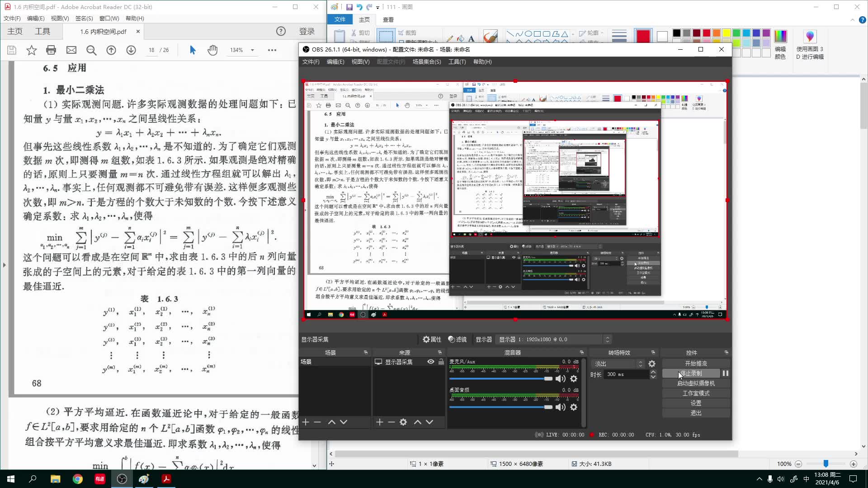Image resolution: width=868 pixels, height=488 pixels.
Task: Open Acrobat's more tools ellipsis
Action: pyautogui.click(x=272, y=50)
